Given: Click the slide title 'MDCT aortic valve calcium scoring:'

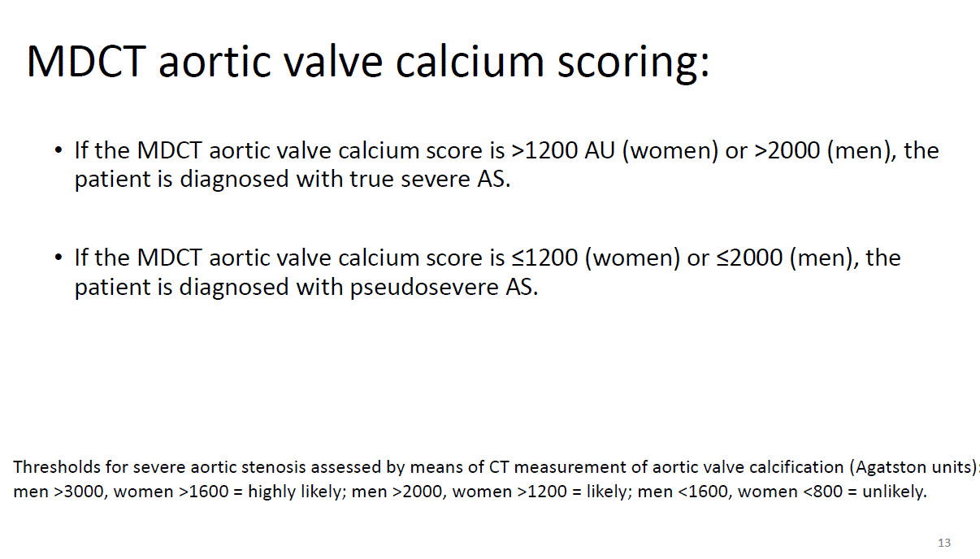Looking at the screenshot, I should [368, 63].
